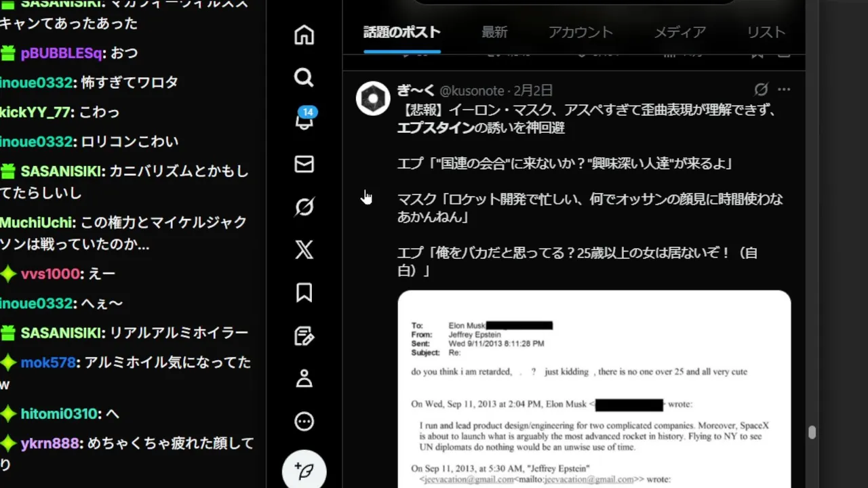
Task: Click highlighted エプスタイン in post text
Action: tap(435, 127)
